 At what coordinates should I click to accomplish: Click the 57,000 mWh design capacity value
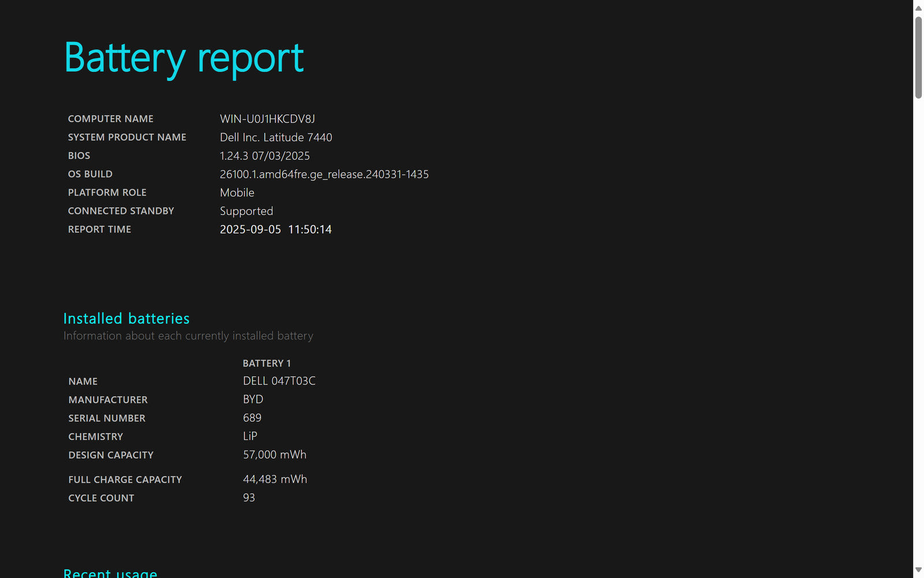pos(274,455)
